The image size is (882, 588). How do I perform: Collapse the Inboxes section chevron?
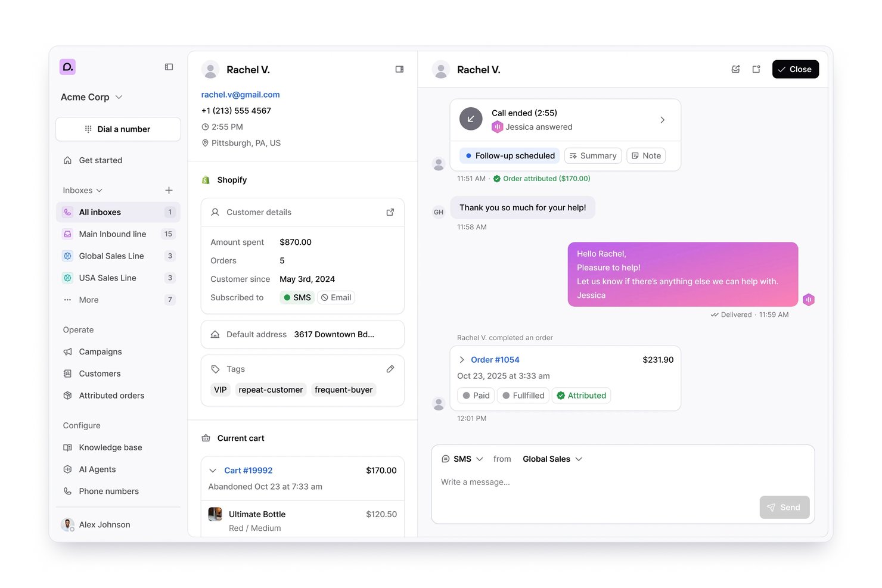[99, 191]
